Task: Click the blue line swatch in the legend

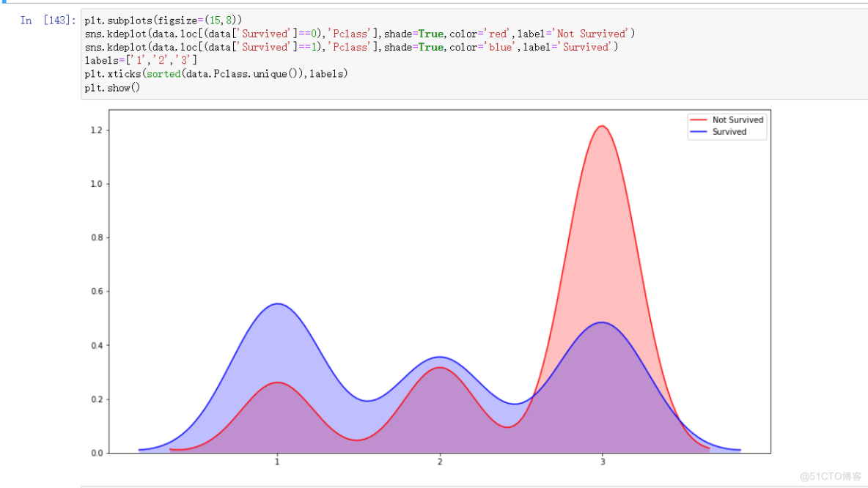Action: point(699,132)
